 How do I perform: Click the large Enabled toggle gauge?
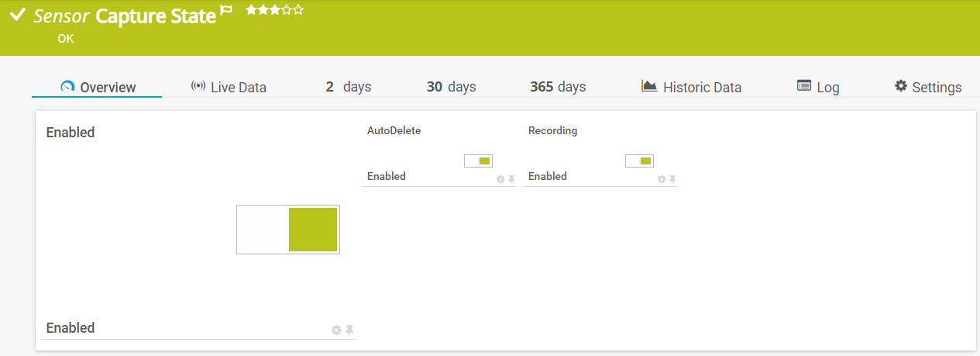(x=288, y=230)
